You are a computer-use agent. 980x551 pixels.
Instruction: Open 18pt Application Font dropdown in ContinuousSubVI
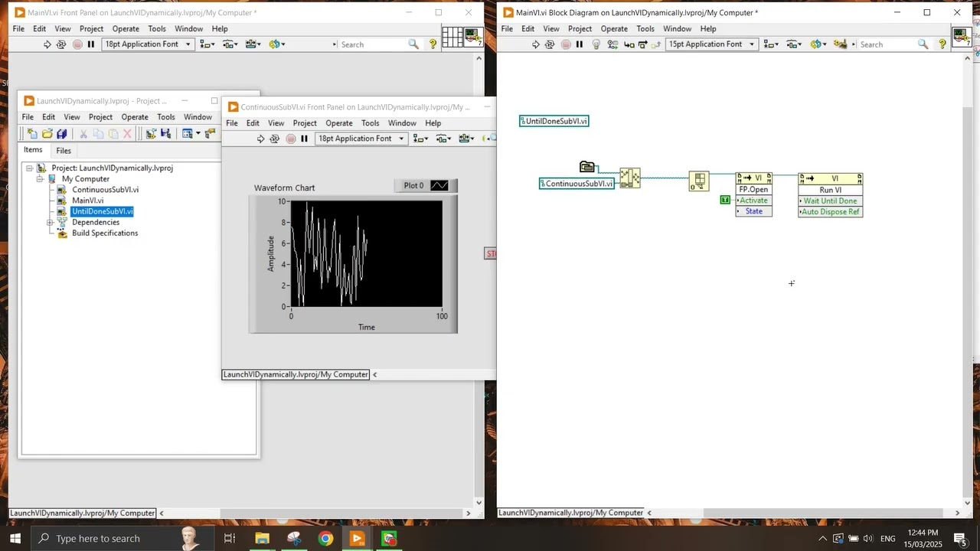tap(361, 139)
